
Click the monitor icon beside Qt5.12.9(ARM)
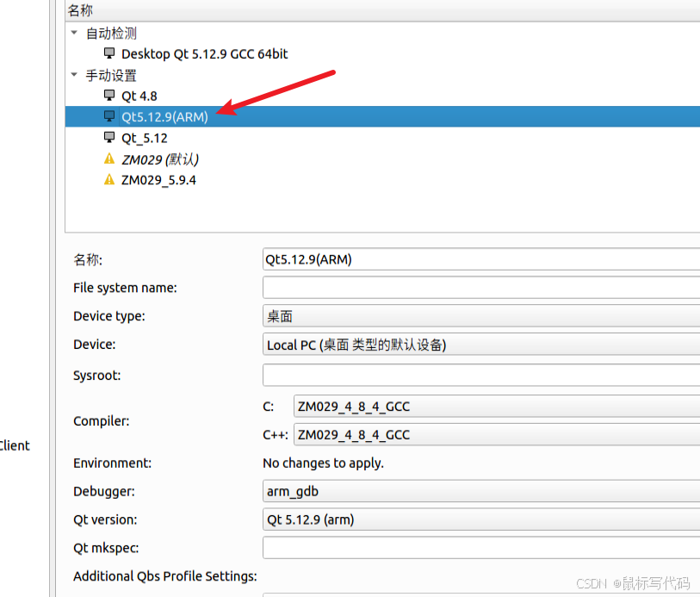[x=109, y=116]
